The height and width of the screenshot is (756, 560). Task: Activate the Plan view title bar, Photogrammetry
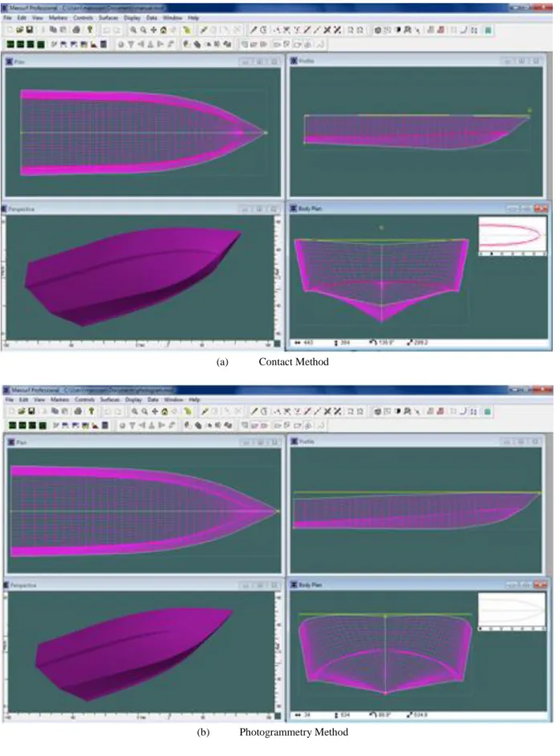(144, 442)
